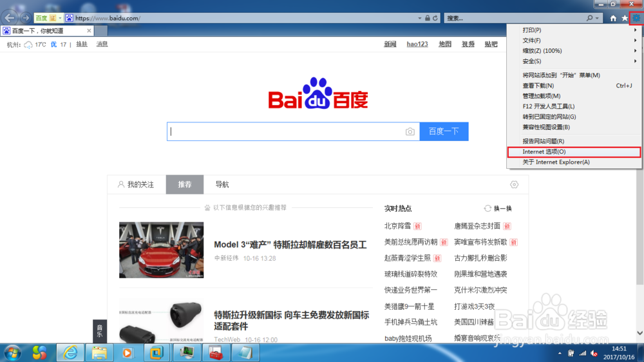Select 将网站添加到"开始"菜单(M)

574,75
